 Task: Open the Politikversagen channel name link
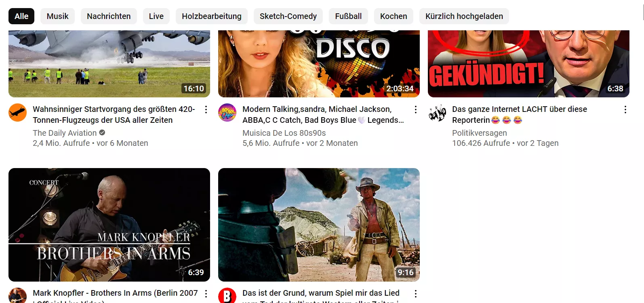point(479,133)
